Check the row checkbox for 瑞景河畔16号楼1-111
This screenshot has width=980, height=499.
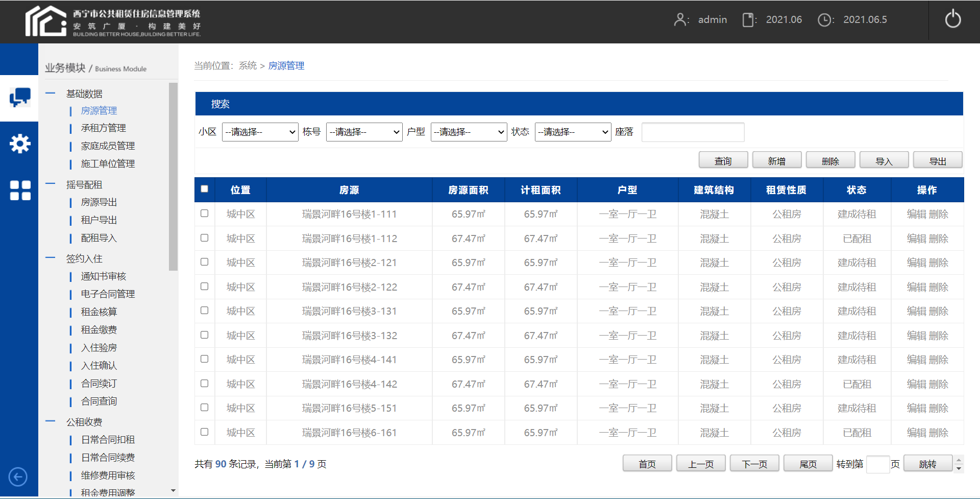(204, 213)
